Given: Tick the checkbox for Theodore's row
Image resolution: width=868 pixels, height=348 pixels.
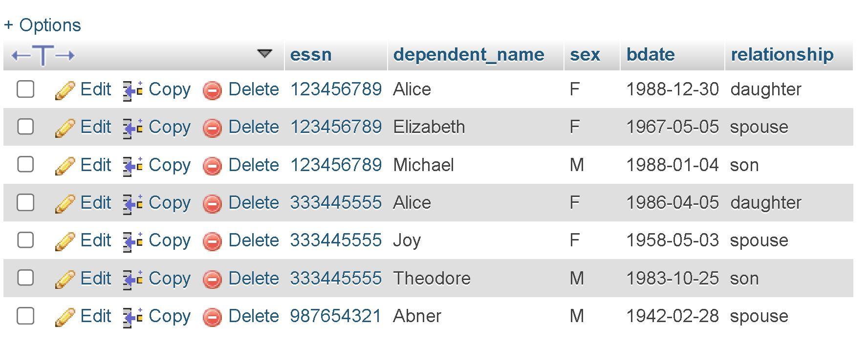Looking at the screenshot, I should pyautogui.click(x=25, y=278).
